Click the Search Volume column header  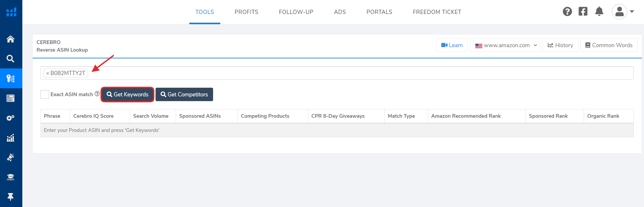[x=151, y=116]
